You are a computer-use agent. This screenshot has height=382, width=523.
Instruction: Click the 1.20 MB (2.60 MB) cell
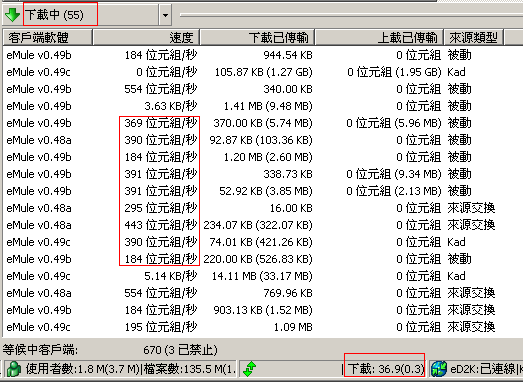pyautogui.click(x=268, y=157)
